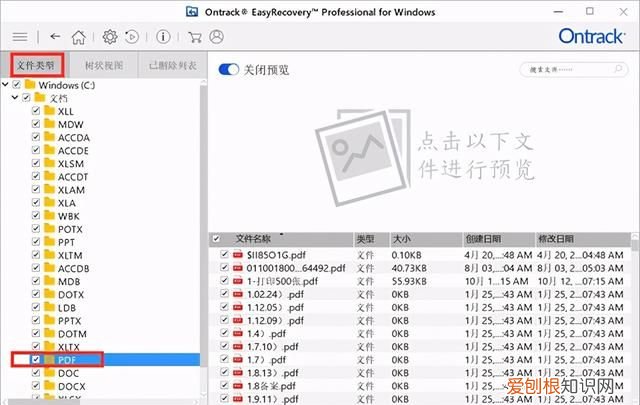Click the 0.10KB size cell

point(406,255)
